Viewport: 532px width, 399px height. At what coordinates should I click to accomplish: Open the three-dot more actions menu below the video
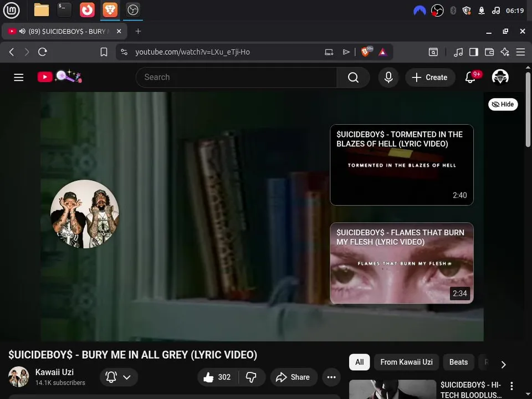331,377
